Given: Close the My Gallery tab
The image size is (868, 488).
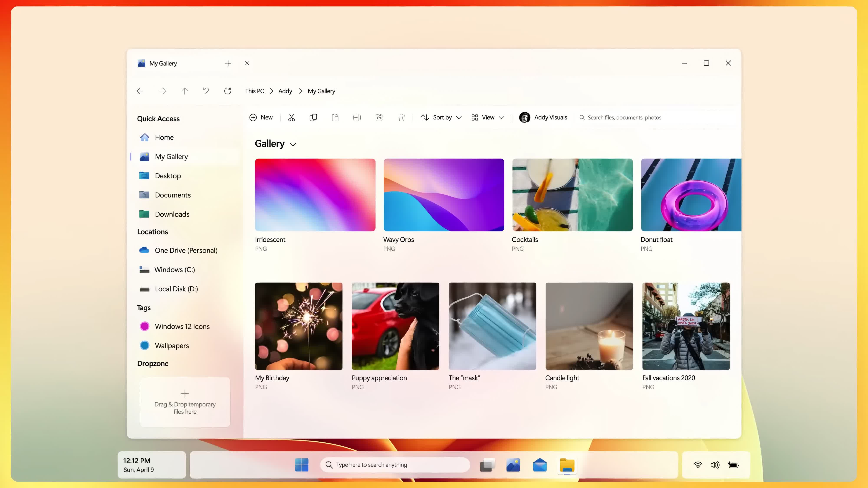Looking at the screenshot, I should tap(247, 63).
